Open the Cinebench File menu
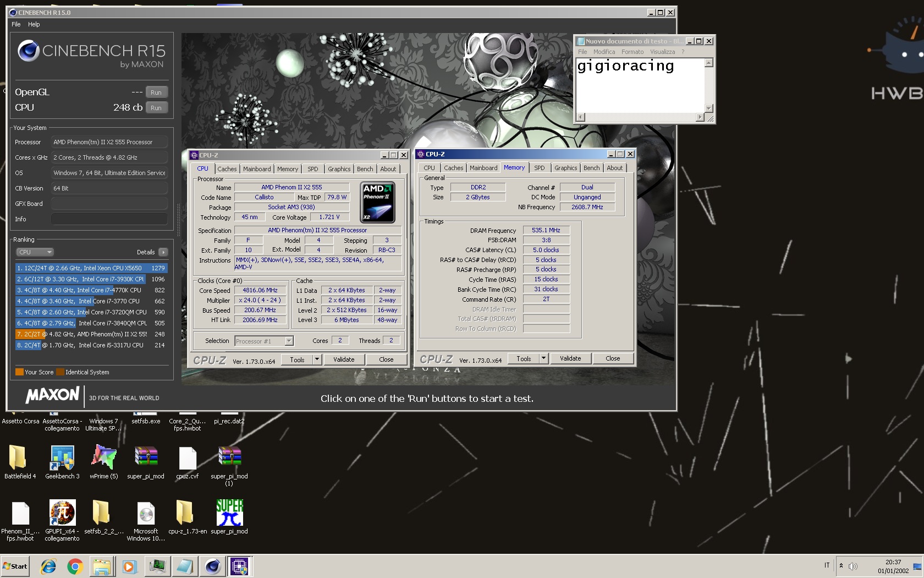Viewport: 924px width, 578px height. pyautogui.click(x=16, y=24)
